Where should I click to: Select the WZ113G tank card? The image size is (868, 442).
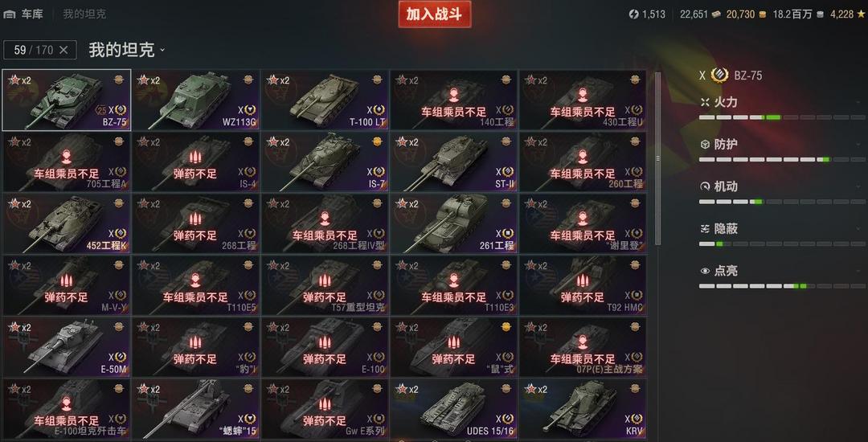[196, 100]
